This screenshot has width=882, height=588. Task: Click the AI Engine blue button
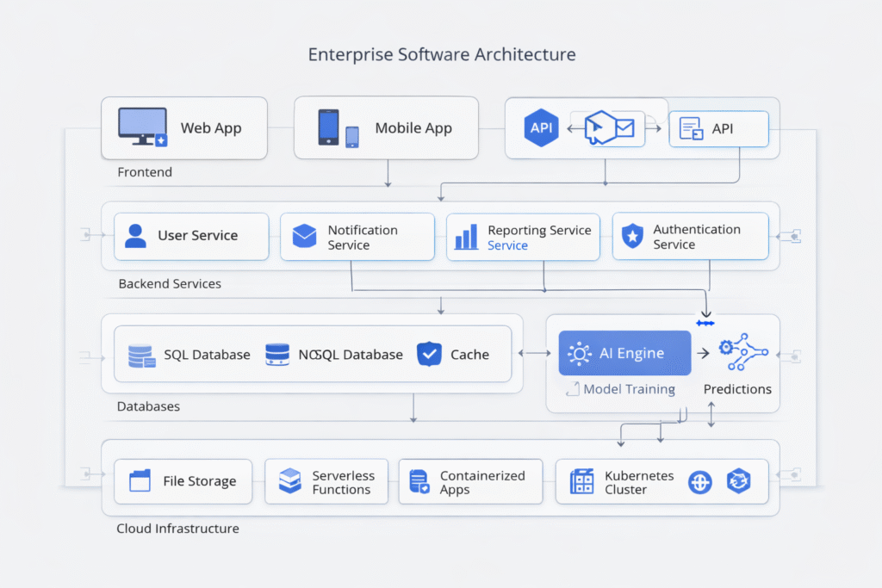[x=625, y=353]
